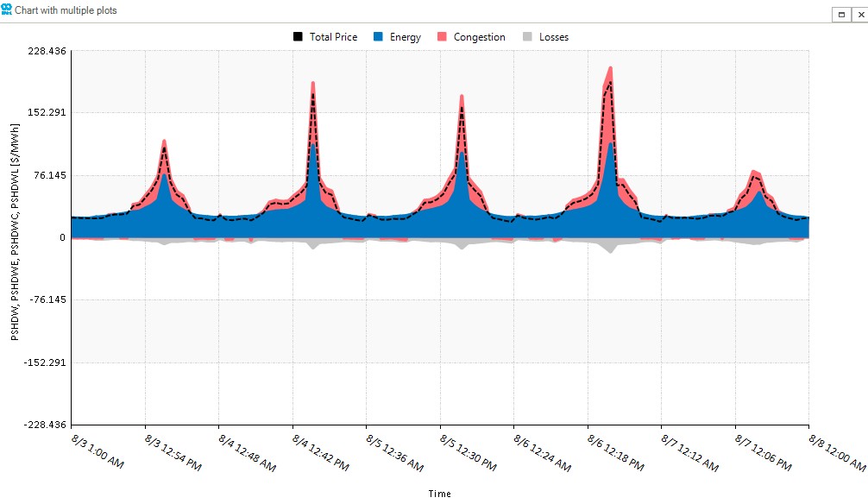
Task: Click the 228.436 y-axis top label
Action: [47, 51]
